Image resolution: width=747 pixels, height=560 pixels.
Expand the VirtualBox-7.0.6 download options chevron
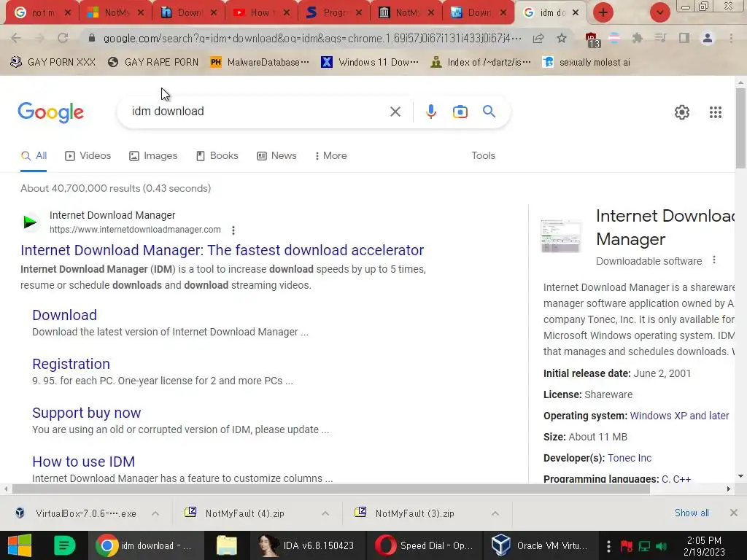click(x=155, y=513)
